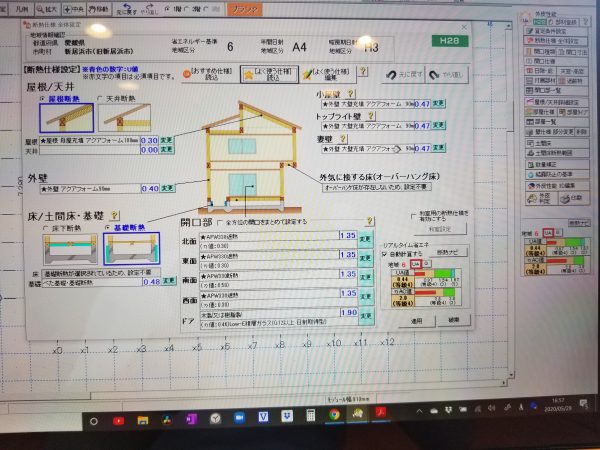600x450 pixels.
Task: Click 基礎断熱 foundation insulation thumbnail
Action: (131, 249)
